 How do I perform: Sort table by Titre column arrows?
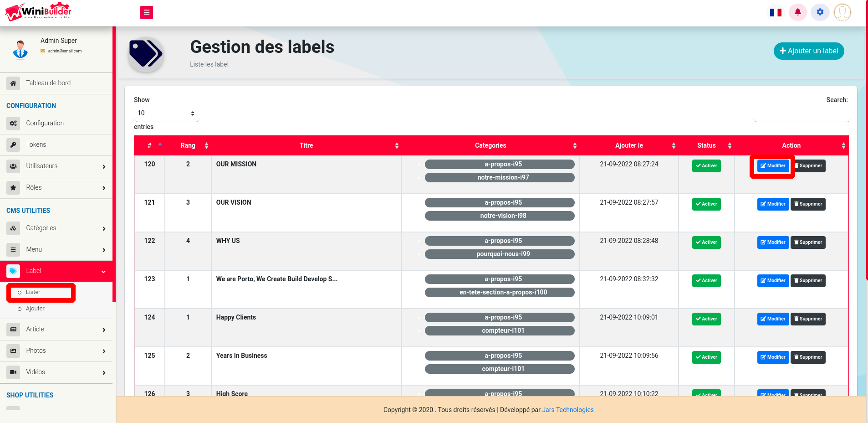pos(397,146)
